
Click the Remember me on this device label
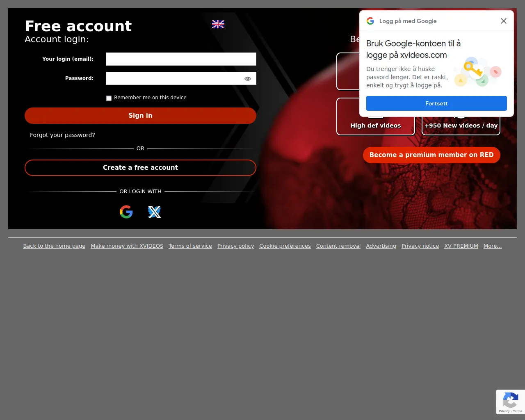click(150, 98)
